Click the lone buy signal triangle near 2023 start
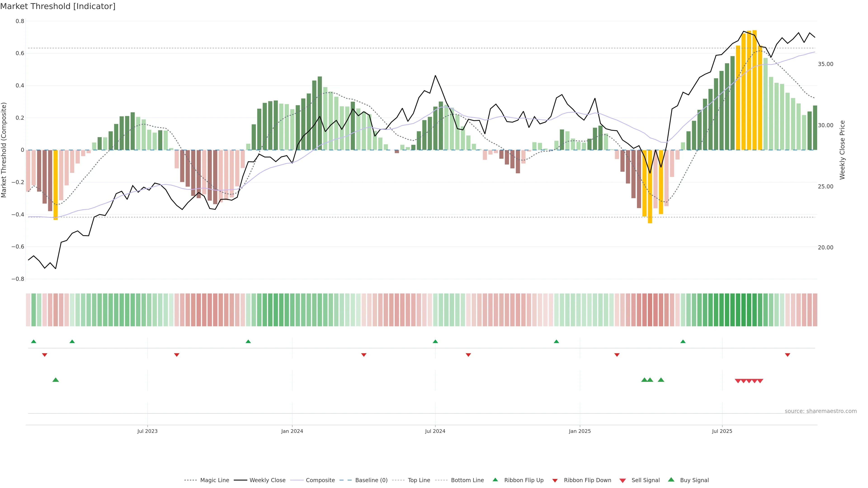 tap(56, 380)
